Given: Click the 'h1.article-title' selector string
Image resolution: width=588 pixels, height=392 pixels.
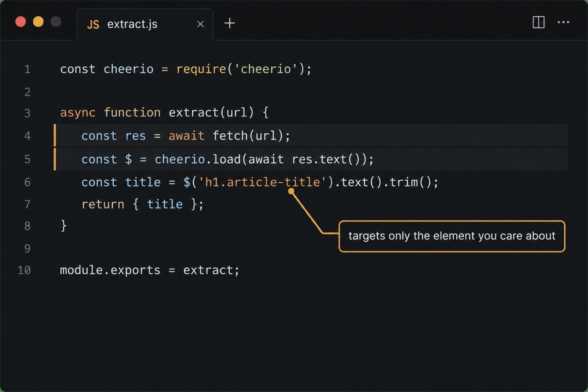Looking at the screenshot, I should 263,182.
